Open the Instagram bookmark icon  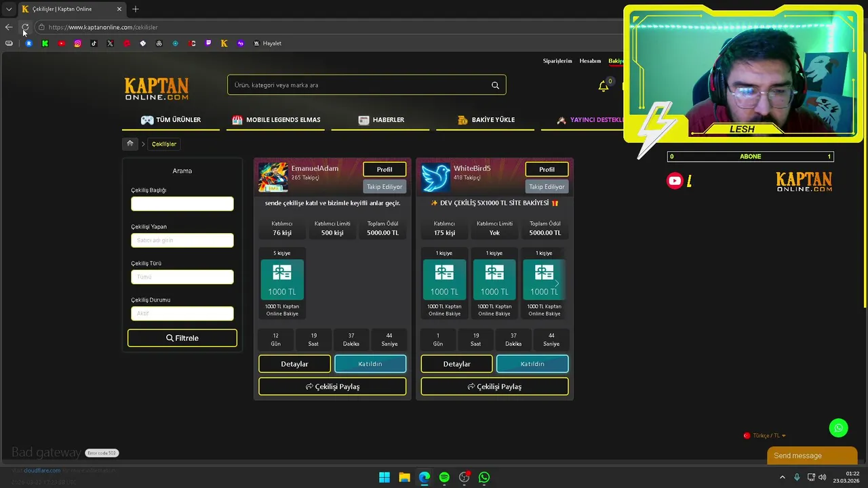click(78, 43)
